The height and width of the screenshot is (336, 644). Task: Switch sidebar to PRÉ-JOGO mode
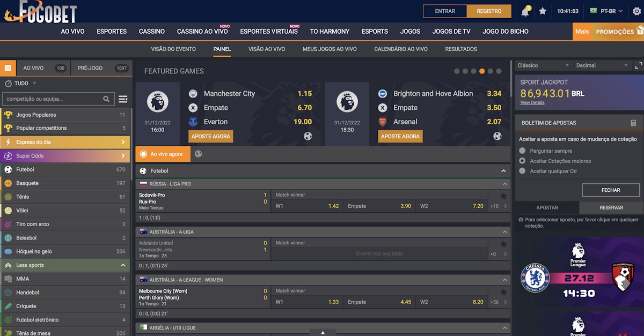click(102, 68)
